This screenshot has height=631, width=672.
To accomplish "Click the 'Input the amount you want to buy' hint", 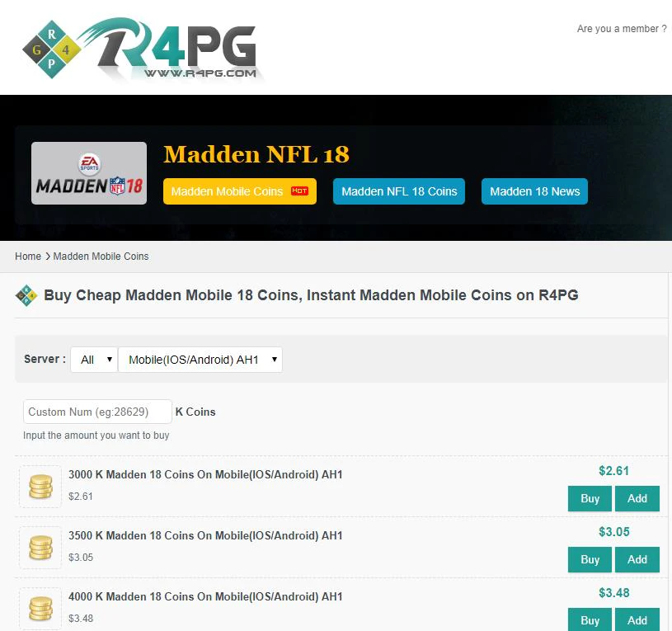I will tap(96, 435).
